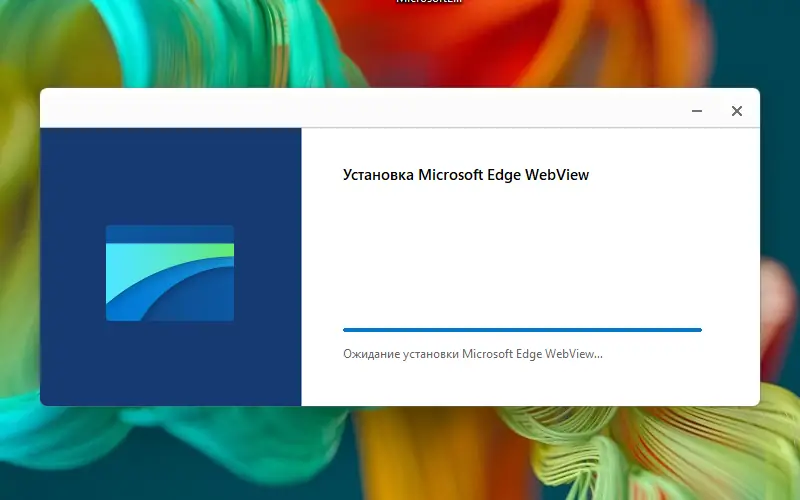Click the word "Установка" in the heading
The image size is (800, 500).
point(378,175)
